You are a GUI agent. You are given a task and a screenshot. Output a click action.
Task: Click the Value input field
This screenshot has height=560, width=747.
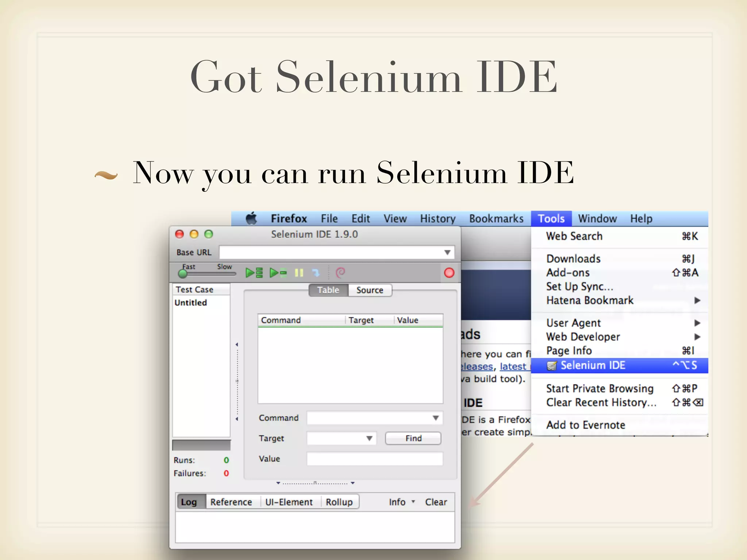(375, 459)
